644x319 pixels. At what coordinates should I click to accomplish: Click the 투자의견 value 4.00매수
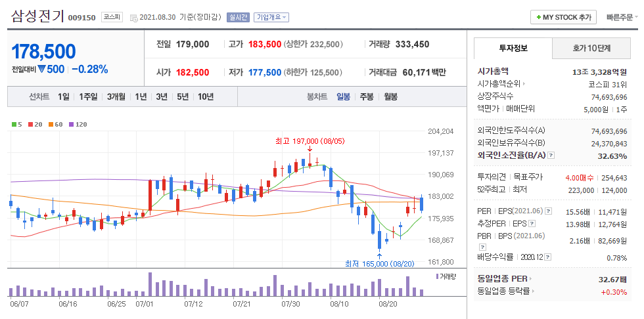pyautogui.click(x=579, y=177)
